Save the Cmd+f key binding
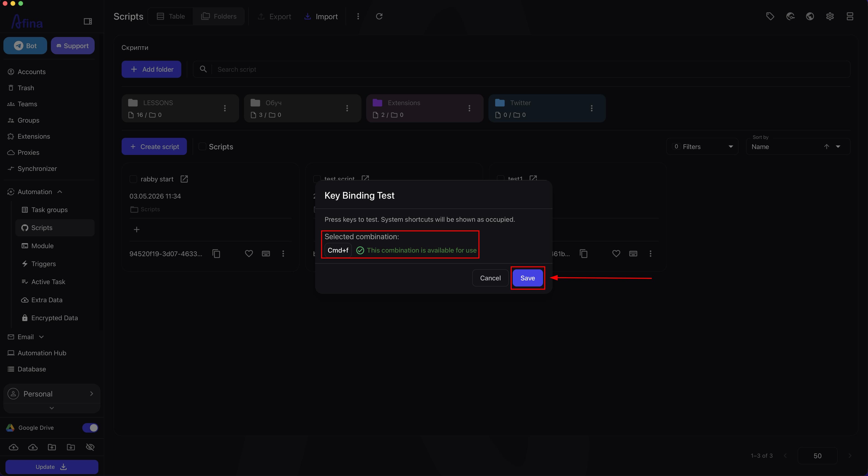This screenshot has height=476, width=868. (527, 278)
